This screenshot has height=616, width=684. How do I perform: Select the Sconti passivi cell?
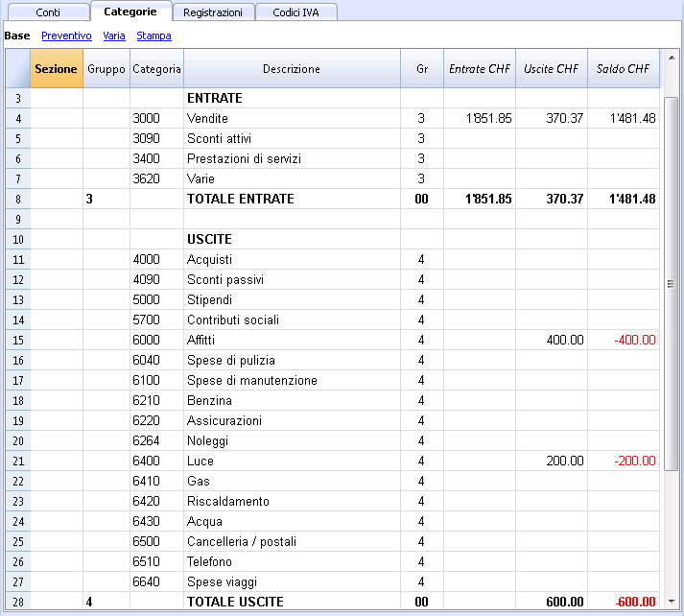click(x=292, y=279)
